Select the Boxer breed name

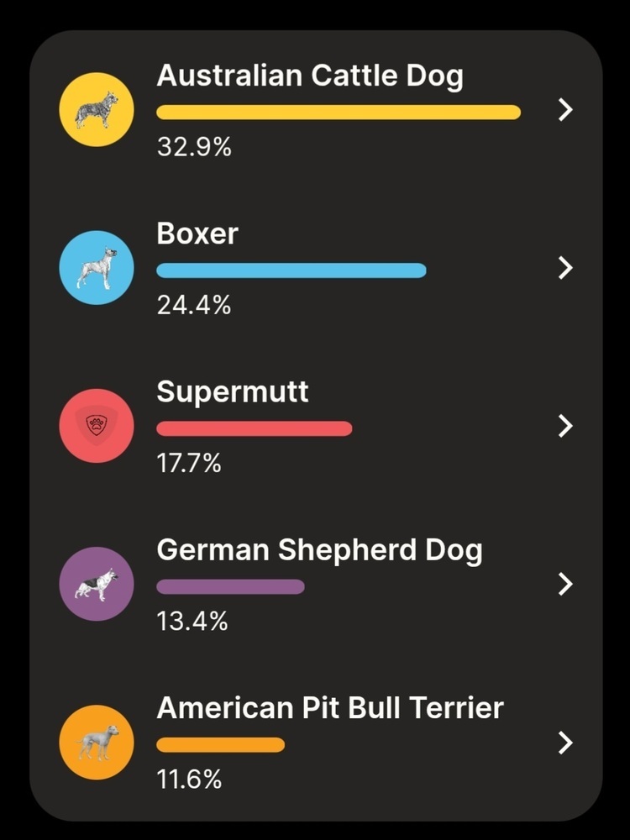click(197, 234)
